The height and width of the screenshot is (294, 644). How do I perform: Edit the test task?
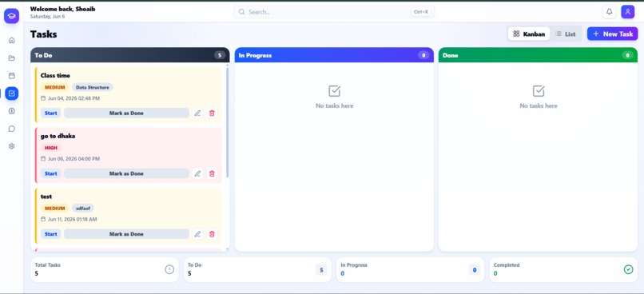tap(197, 234)
